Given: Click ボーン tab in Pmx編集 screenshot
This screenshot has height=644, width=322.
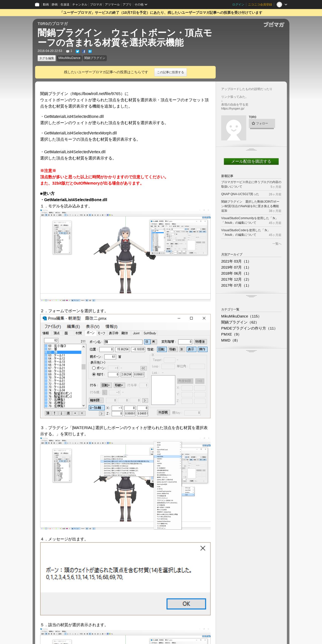Looking at the screenshot, I should tap(91, 333).
